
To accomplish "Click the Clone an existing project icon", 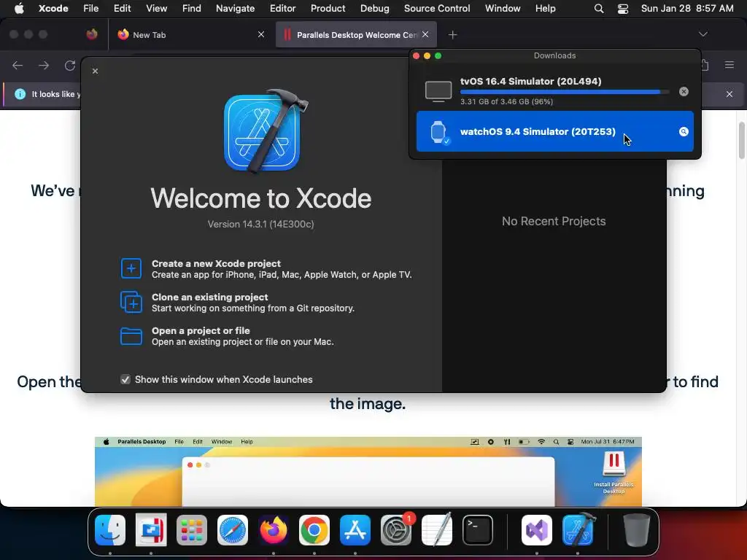I will pyautogui.click(x=131, y=302).
